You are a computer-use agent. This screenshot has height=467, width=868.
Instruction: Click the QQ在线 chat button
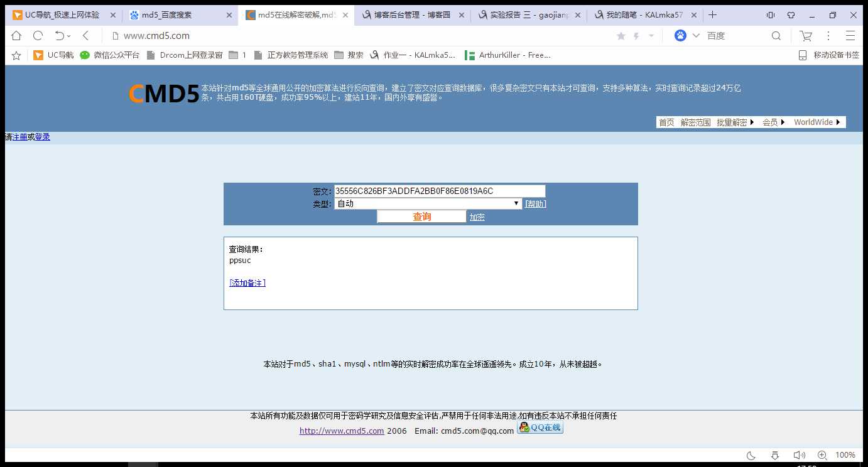(x=540, y=427)
